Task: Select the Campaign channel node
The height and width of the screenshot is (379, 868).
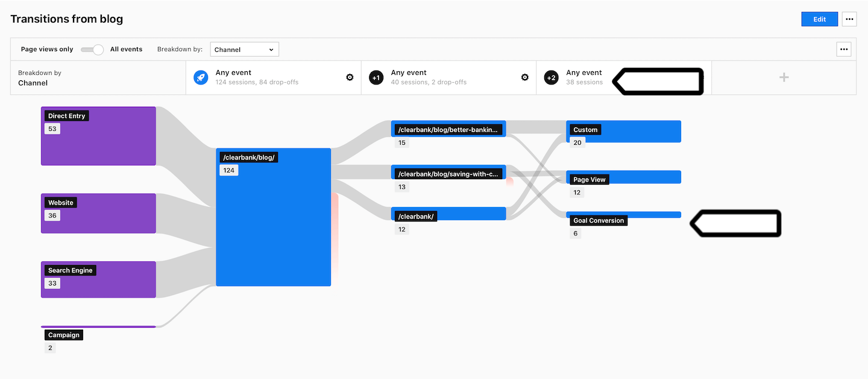Action: pyautogui.click(x=98, y=326)
